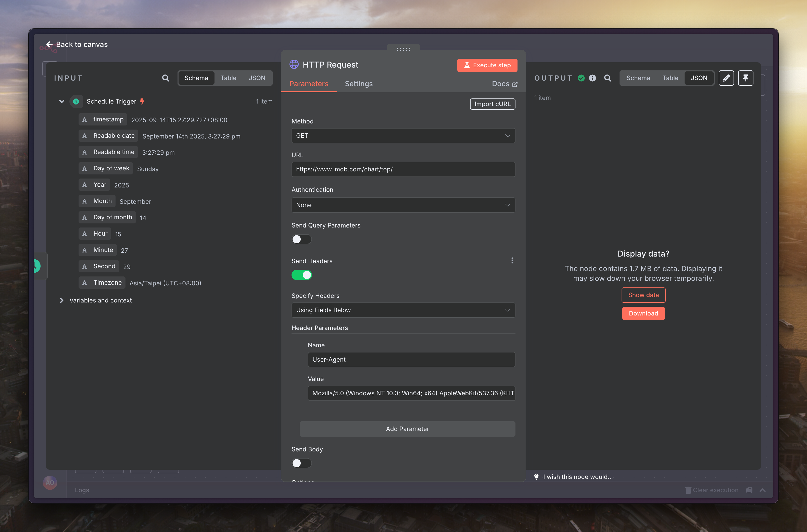This screenshot has height=532, width=807.
Task: Open the Docs external link
Action: [505, 84]
